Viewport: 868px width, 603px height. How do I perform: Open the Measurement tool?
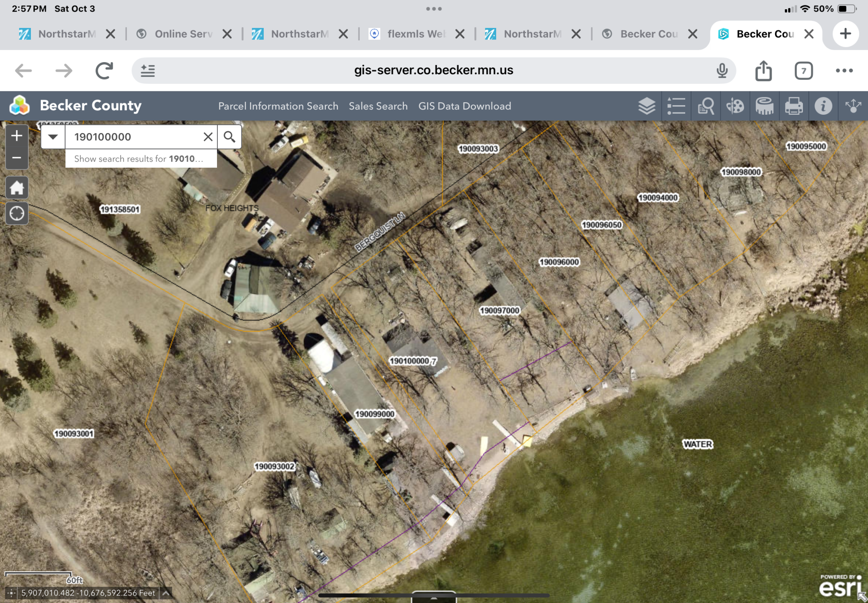765,106
